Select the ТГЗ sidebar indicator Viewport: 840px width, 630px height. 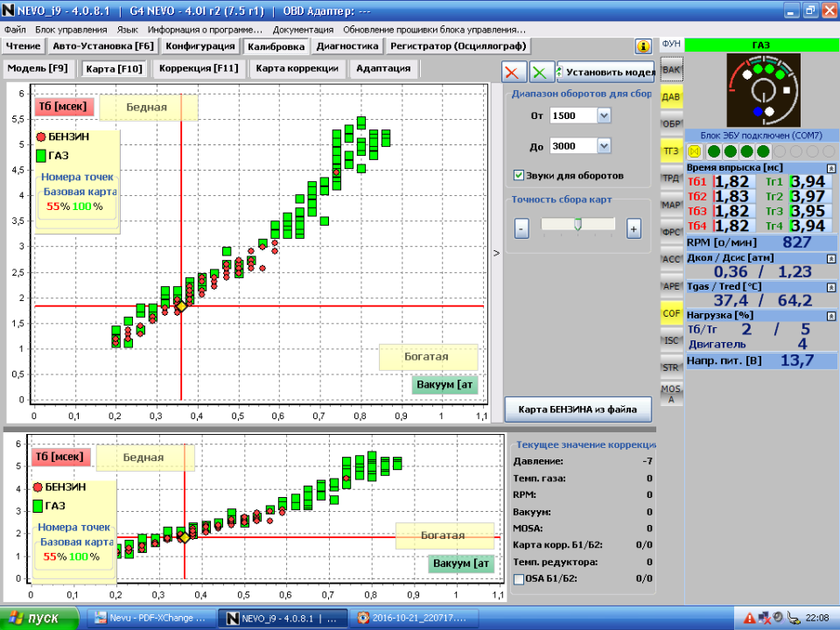pyautogui.click(x=671, y=150)
